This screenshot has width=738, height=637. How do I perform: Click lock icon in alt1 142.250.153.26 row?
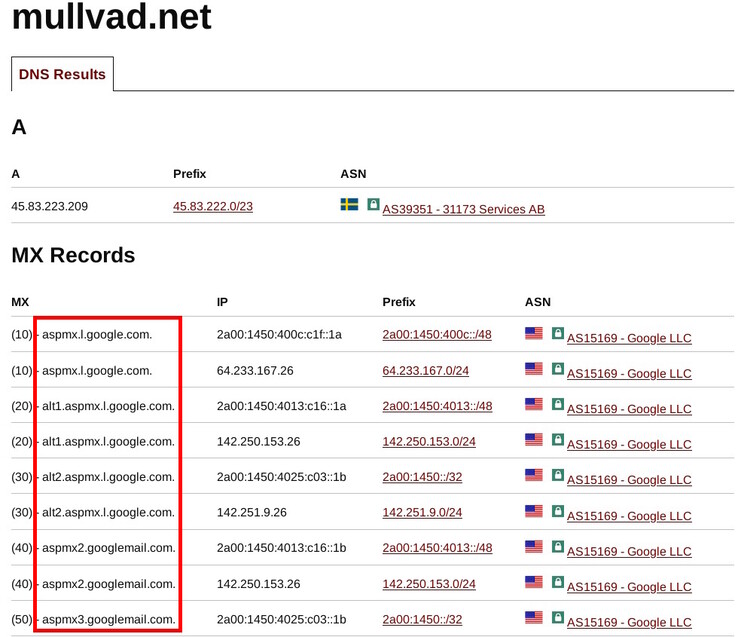pos(558,440)
